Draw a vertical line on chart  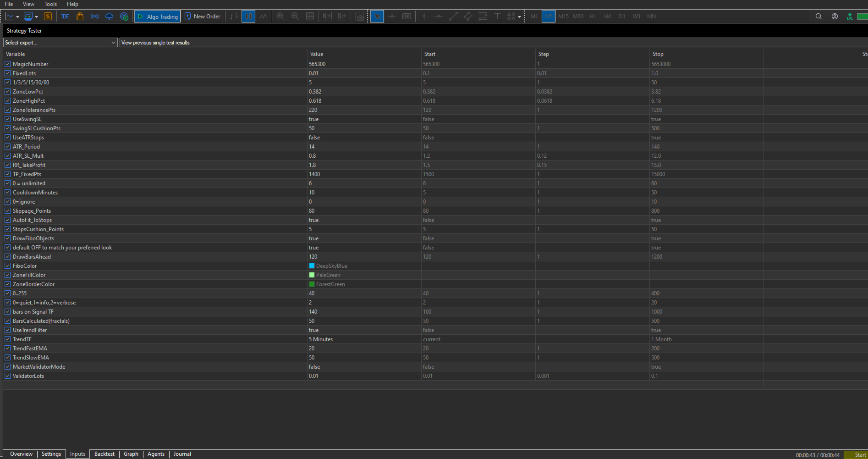tap(424, 17)
